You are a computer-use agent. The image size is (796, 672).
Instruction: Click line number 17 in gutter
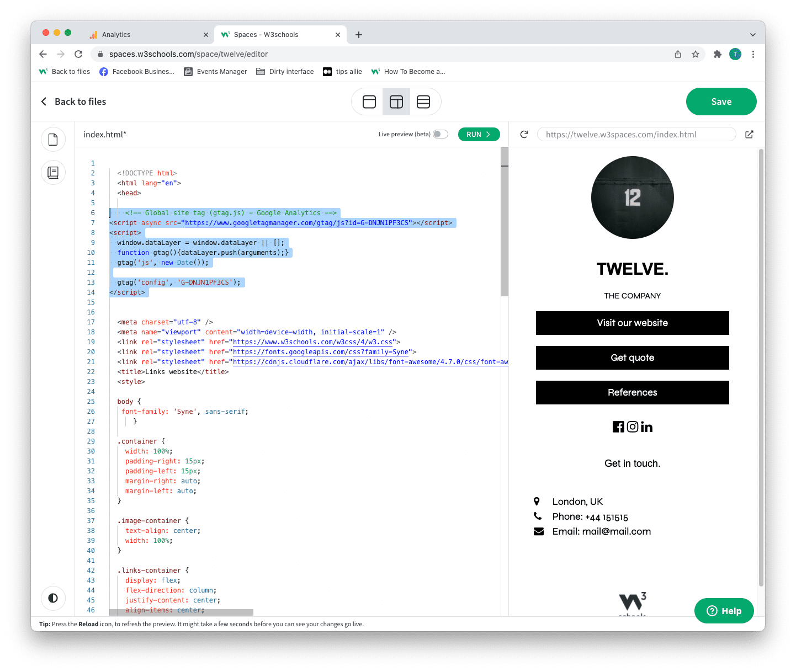click(91, 322)
